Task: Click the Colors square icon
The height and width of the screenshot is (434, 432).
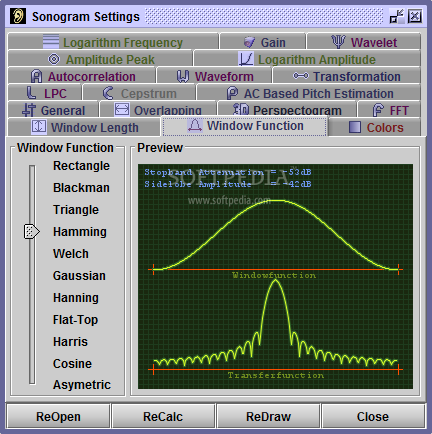Action: 355,127
